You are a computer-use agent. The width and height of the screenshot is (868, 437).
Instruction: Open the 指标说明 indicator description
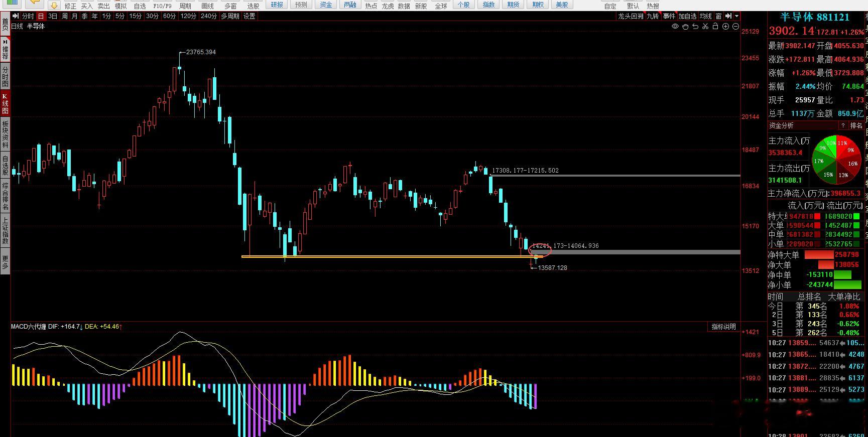[x=723, y=327]
